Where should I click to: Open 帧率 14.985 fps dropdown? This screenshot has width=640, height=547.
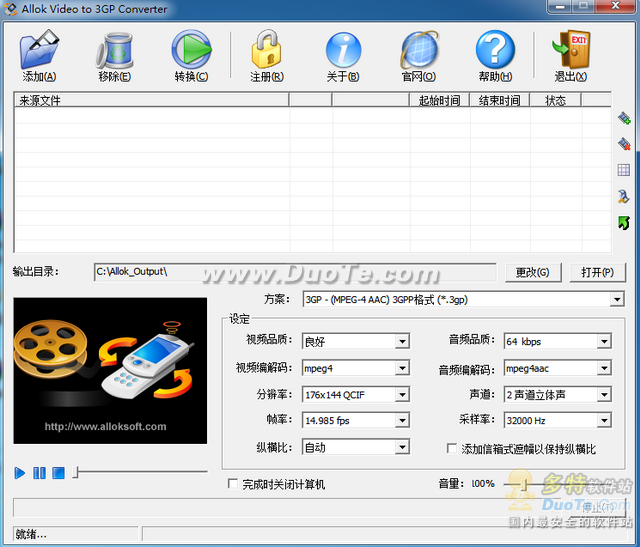coord(402,420)
